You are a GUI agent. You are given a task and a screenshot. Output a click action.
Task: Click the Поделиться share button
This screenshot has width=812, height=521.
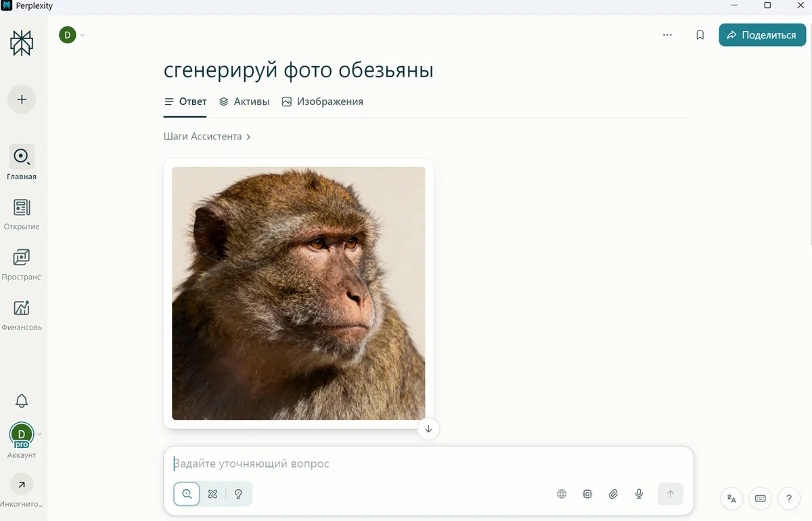click(762, 34)
